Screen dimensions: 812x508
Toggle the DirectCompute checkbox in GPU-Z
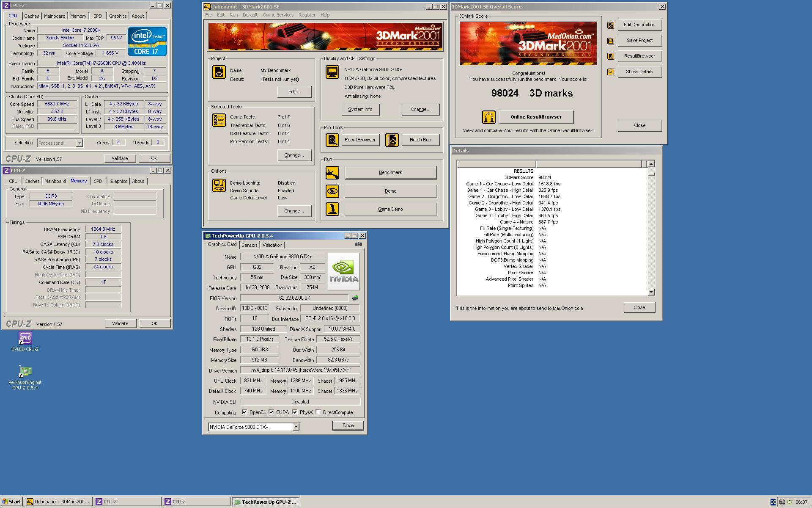[x=318, y=412]
